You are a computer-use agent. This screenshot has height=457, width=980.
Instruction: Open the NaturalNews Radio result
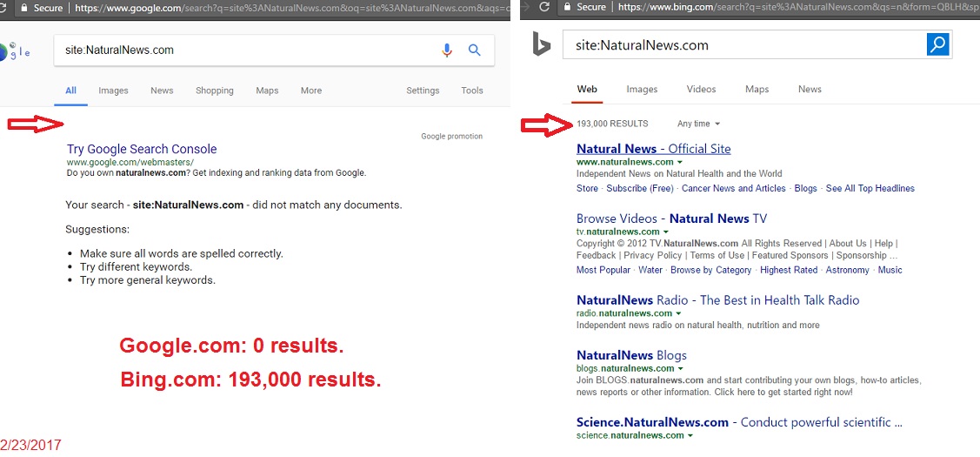[717, 299]
